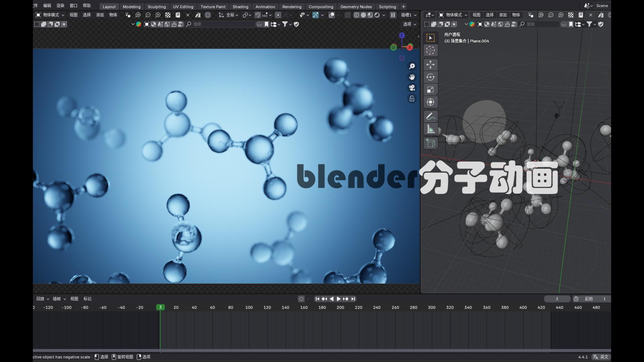Toggle camera lock padlock in left viewport

point(412,99)
